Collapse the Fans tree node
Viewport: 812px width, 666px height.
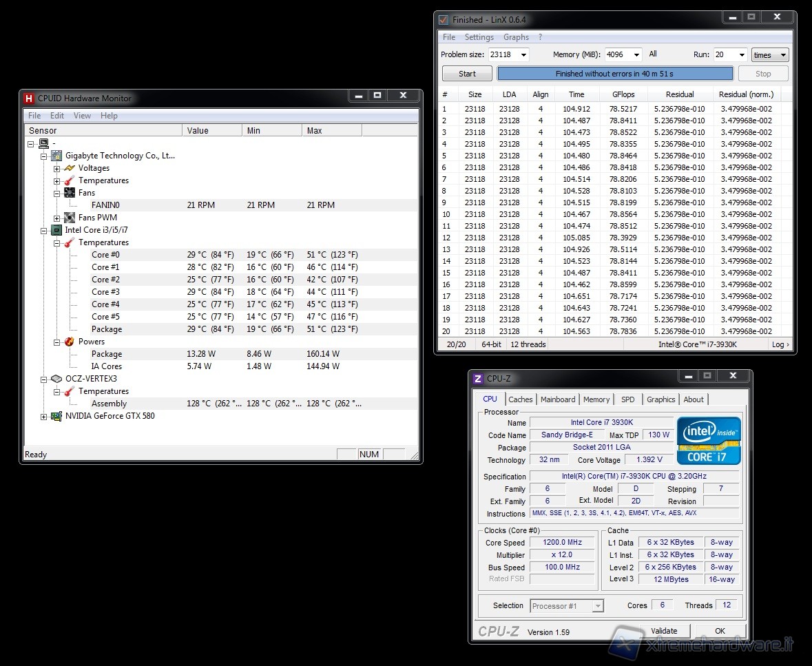pos(57,193)
